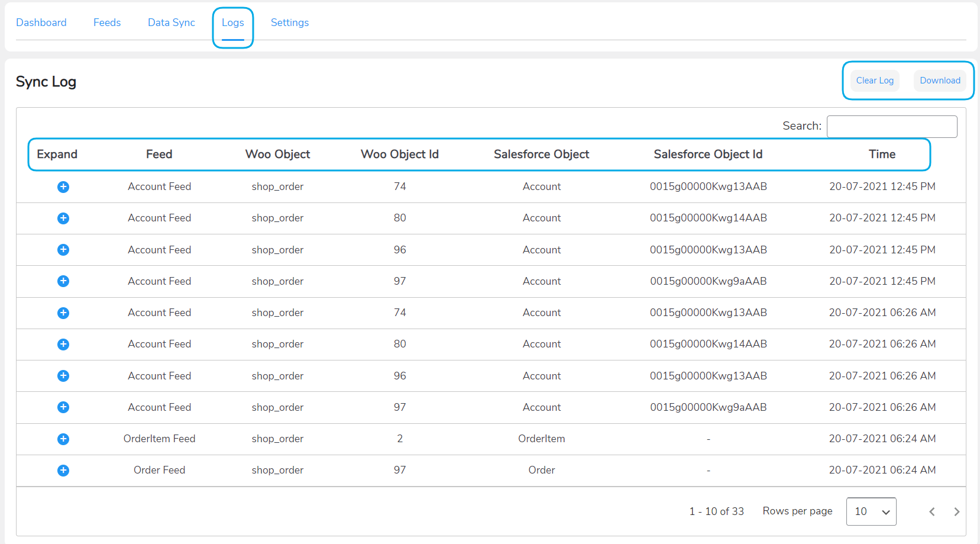980x544 pixels.
Task: Sort by the Woo Object column header
Action: pos(277,154)
